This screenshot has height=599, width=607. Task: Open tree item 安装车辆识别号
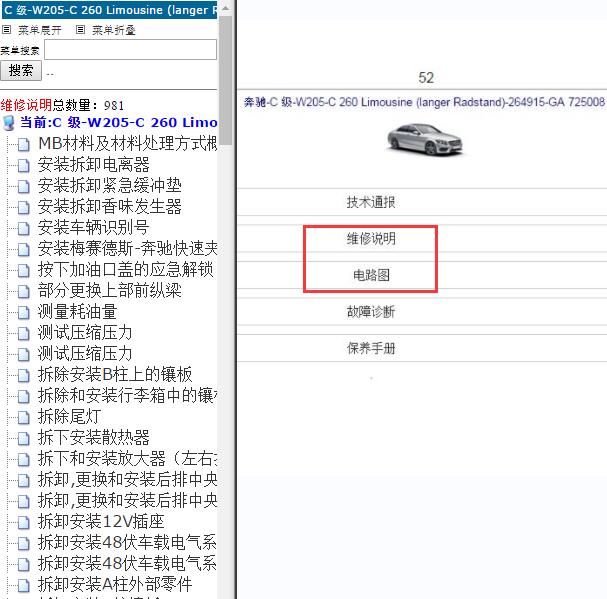(x=94, y=227)
